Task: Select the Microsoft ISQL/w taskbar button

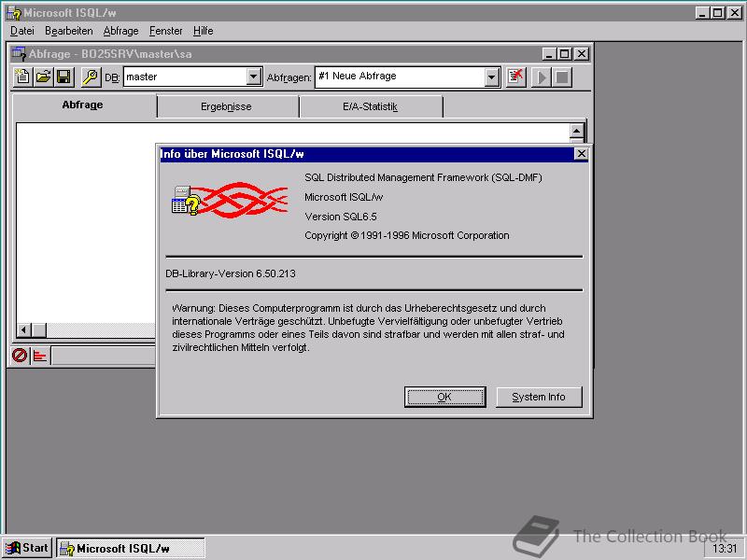Action: pos(131,548)
